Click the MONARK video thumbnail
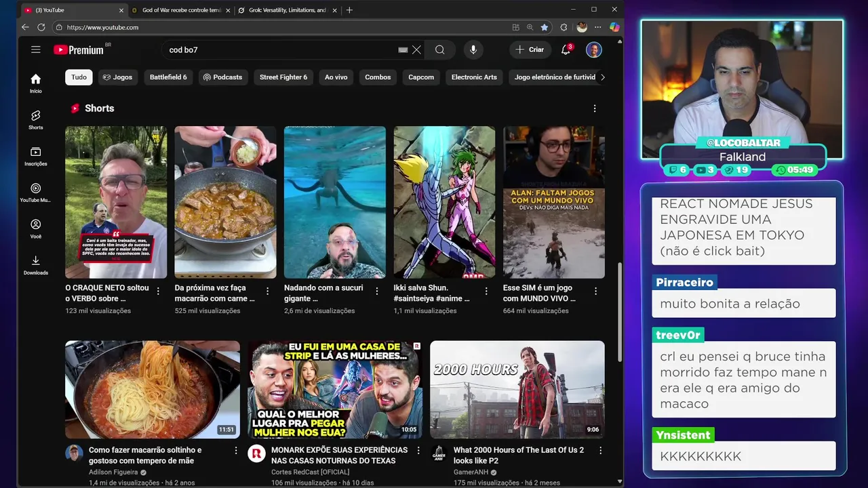This screenshot has width=868, height=488. (335, 390)
